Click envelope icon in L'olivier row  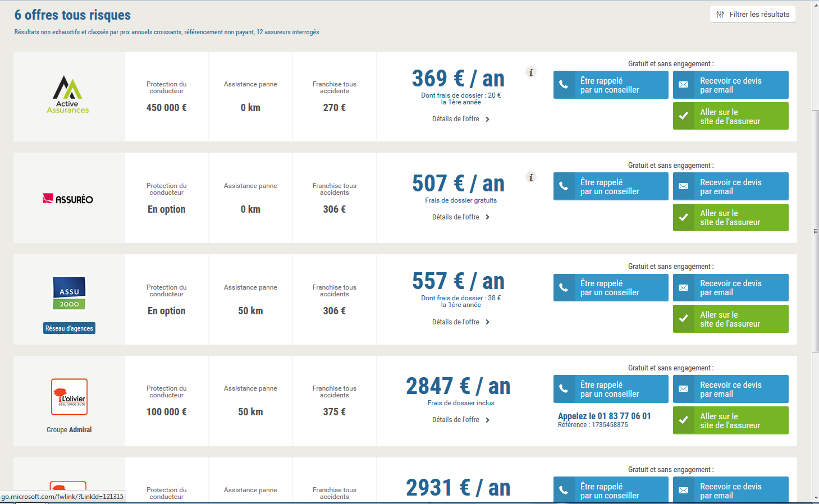(x=683, y=389)
